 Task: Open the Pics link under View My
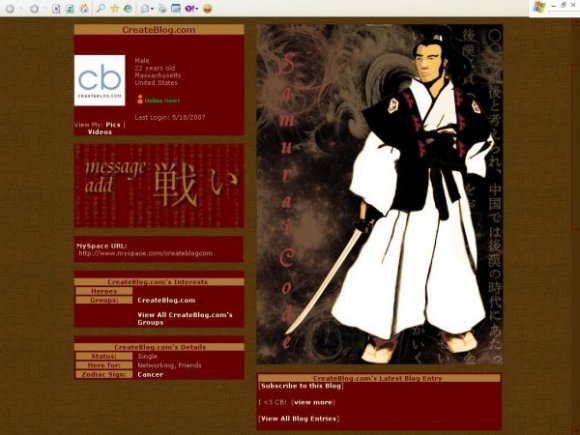(113, 125)
